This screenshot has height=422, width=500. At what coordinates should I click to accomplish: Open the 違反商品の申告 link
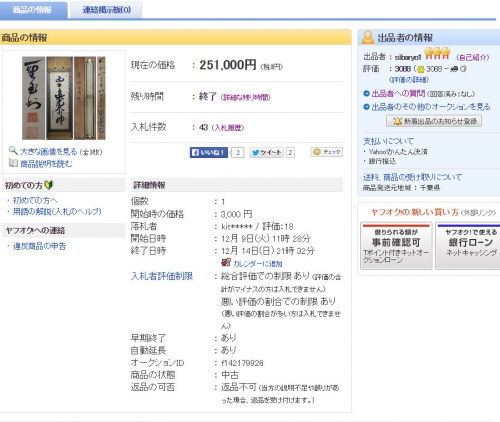click(39, 246)
